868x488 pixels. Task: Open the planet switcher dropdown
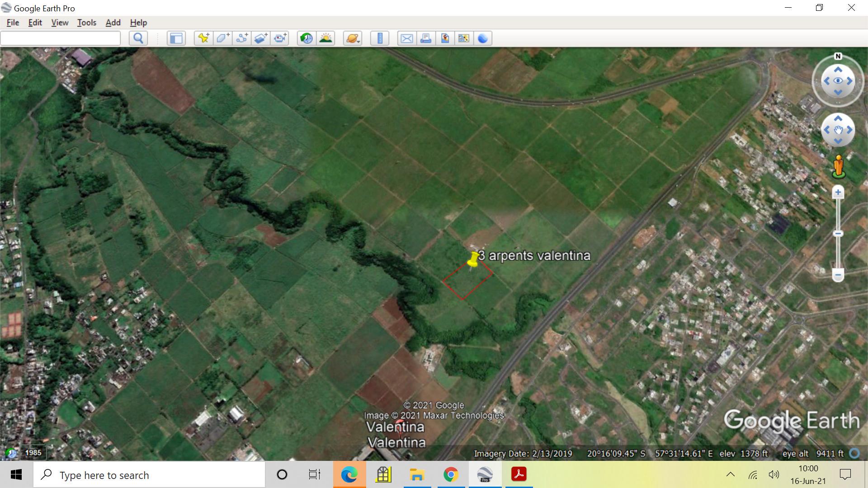[x=353, y=38]
